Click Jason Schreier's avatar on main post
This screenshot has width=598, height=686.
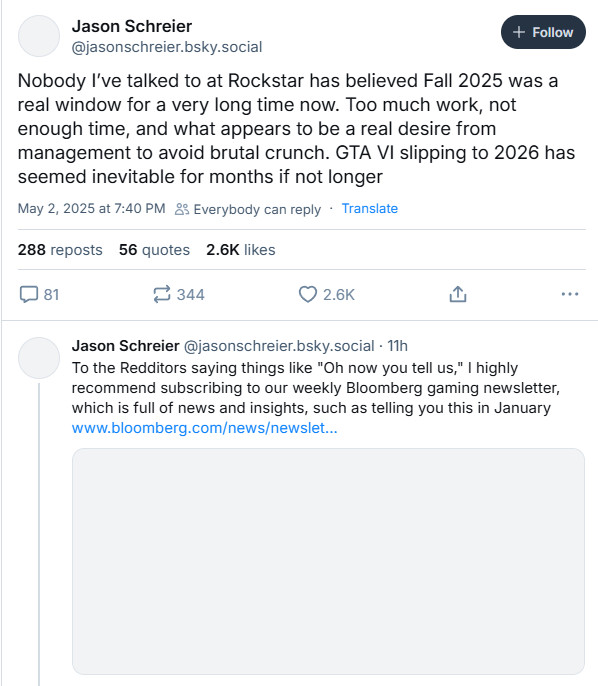point(39,36)
